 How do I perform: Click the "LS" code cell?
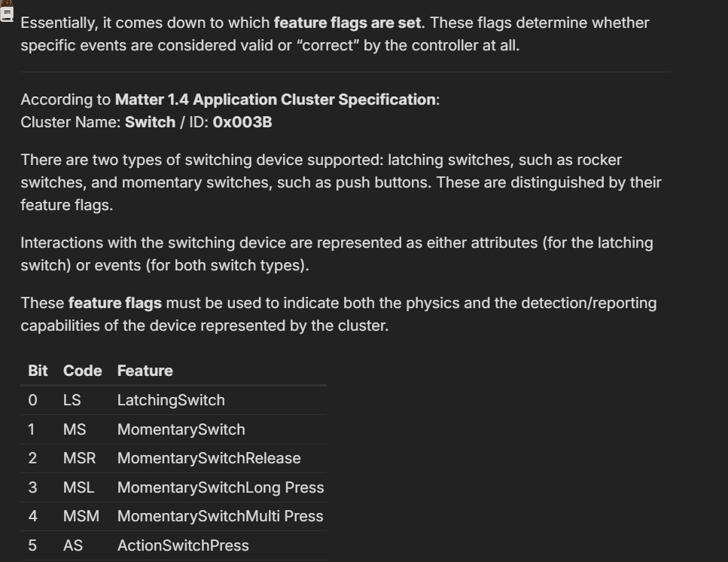click(72, 400)
